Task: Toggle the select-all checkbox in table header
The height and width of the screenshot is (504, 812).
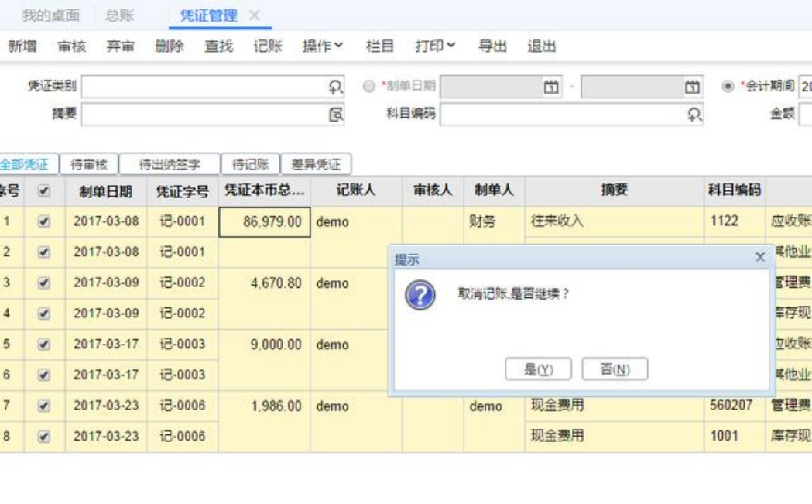Action: point(44,190)
